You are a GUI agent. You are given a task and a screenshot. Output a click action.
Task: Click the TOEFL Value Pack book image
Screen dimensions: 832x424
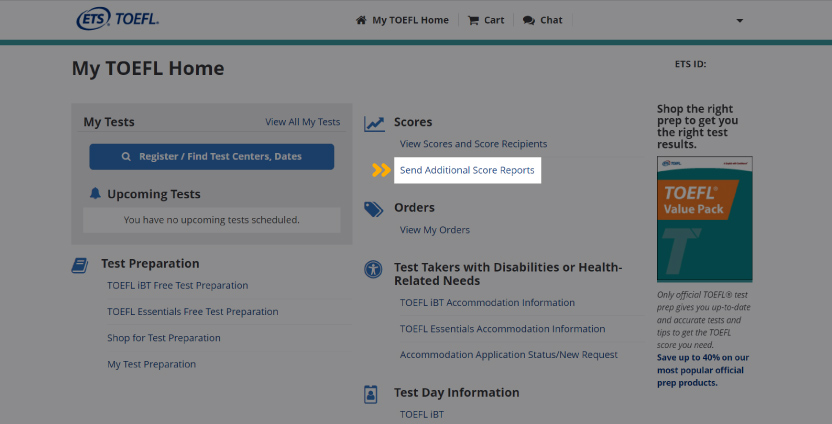(x=705, y=219)
